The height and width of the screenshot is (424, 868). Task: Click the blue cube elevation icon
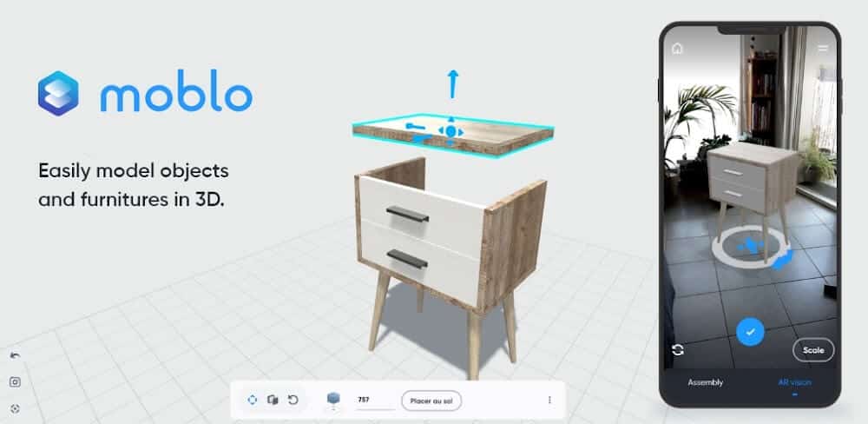[x=333, y=400]
